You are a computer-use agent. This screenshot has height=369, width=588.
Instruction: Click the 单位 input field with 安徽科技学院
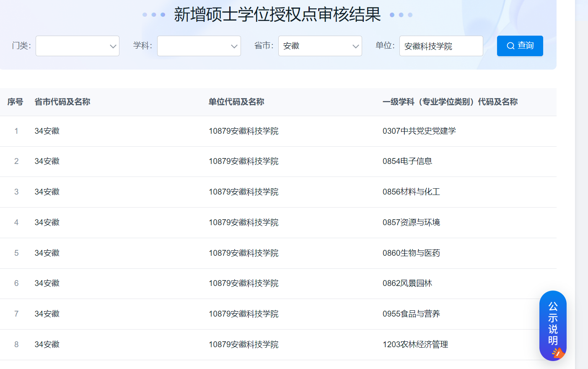pos(441,46)
